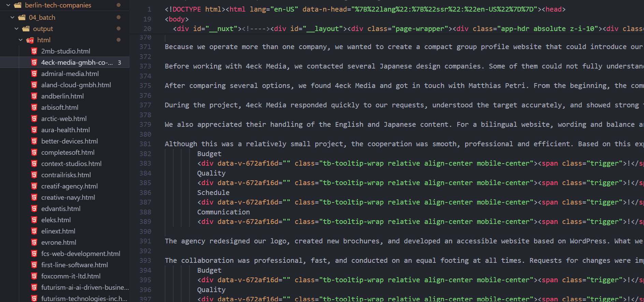Click HTML5 icon of contrailrisks.html
The width and height of the screenshot is (644, 302).
34,175
